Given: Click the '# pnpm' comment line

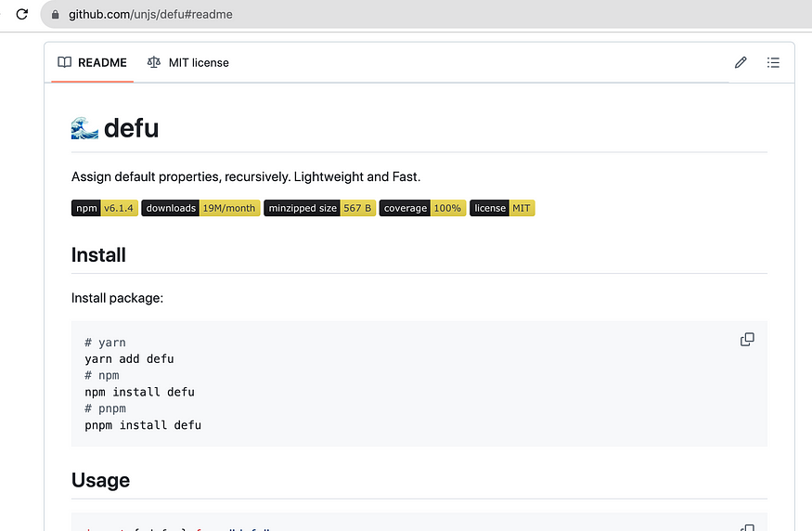Looking at the screenshot, I should pos(105,408).
